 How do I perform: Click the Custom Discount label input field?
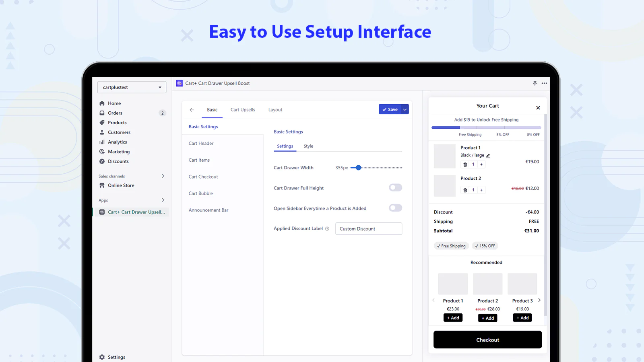[x=368, y=229]
